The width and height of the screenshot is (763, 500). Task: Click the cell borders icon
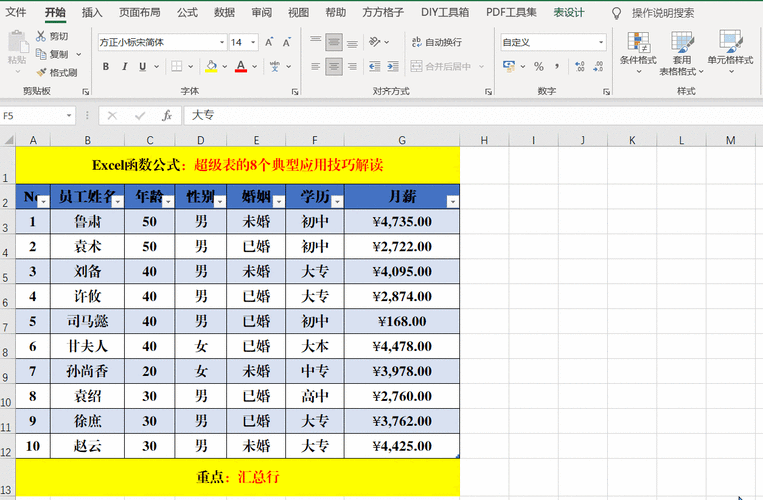[177, 67]
